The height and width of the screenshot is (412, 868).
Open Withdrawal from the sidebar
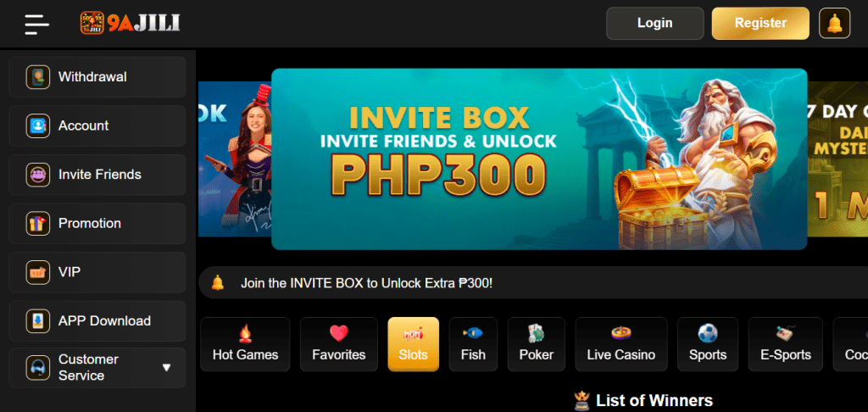coord(97,77)
